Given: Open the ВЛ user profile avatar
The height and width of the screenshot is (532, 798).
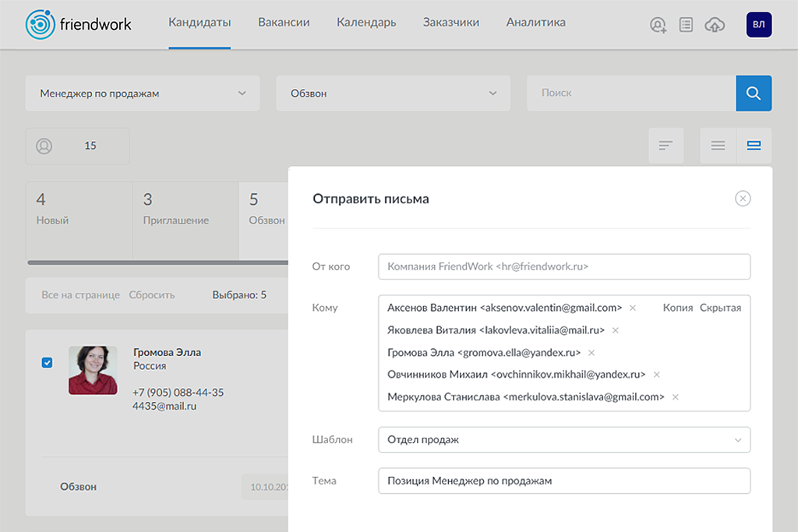Looking at the screenshot, I should tap(758, 25).
